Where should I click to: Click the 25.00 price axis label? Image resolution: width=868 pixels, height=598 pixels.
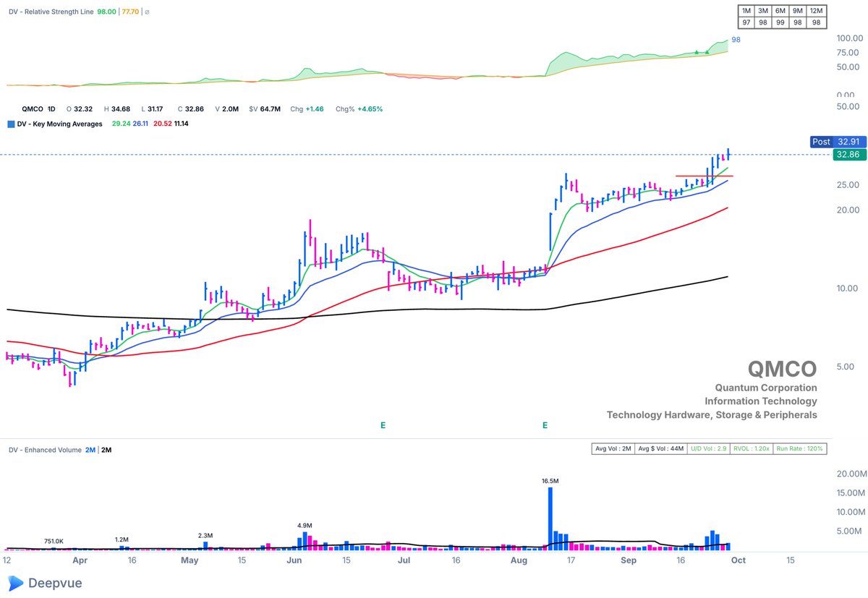[x=847, y=185]
